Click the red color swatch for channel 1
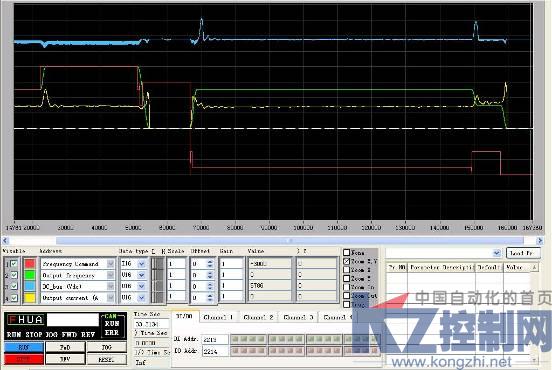The width and height of the screenshot is (552, 370). (30, 264)
